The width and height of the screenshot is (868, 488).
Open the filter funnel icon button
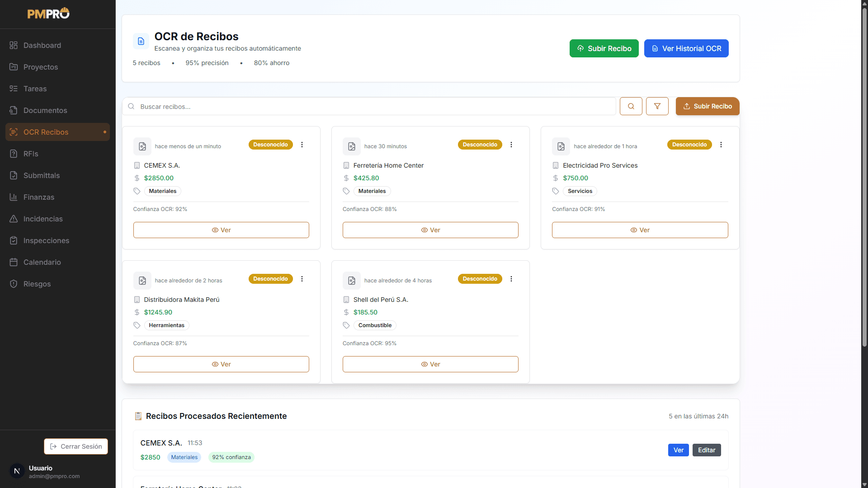pos(657,106)
